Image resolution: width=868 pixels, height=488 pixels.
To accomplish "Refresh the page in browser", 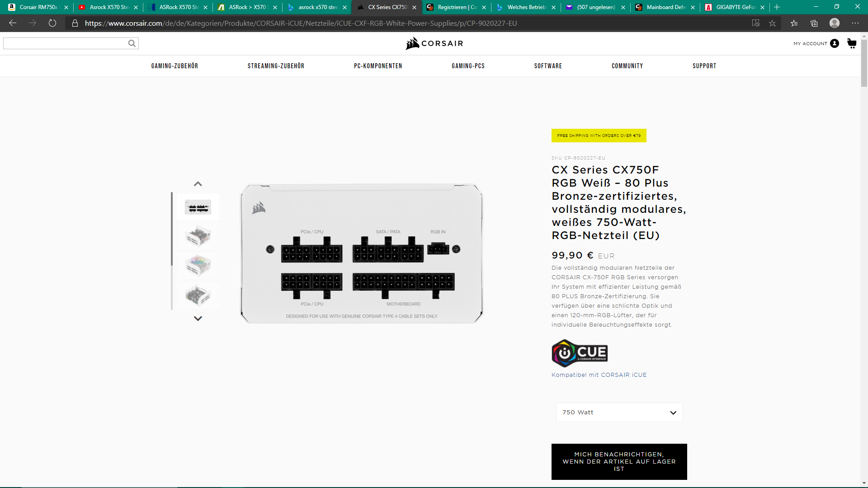I will coord(52,23).
